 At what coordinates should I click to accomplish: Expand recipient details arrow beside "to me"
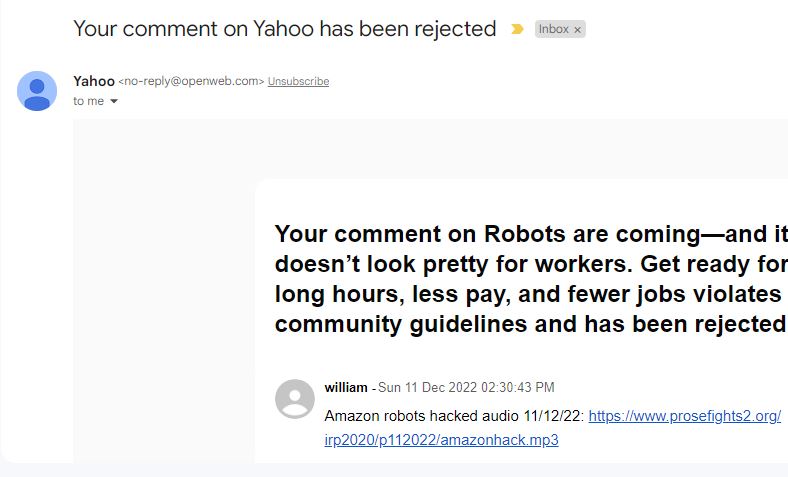point(114,101)
